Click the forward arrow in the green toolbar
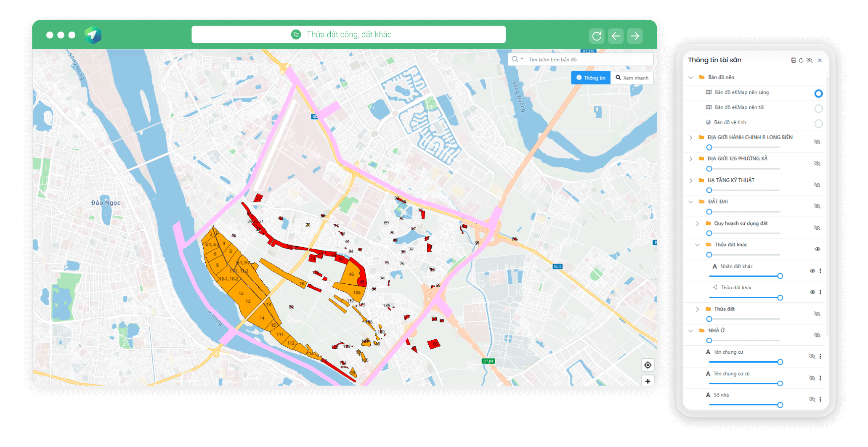Screen dimensions: 868x447 coord(634,36)
